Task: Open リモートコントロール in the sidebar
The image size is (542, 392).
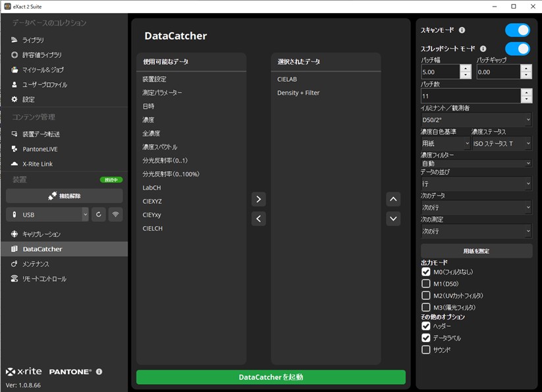Action: pos(65,279)
